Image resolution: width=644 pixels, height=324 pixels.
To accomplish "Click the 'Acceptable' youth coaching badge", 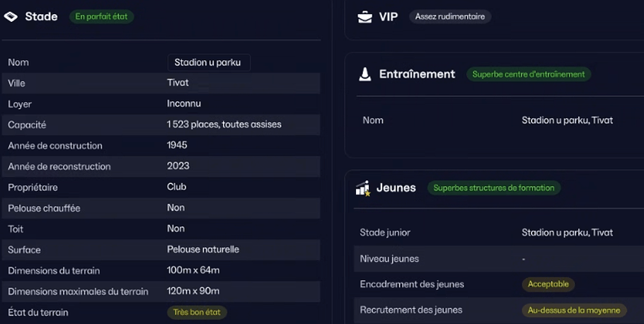I will tap(548, 284).
